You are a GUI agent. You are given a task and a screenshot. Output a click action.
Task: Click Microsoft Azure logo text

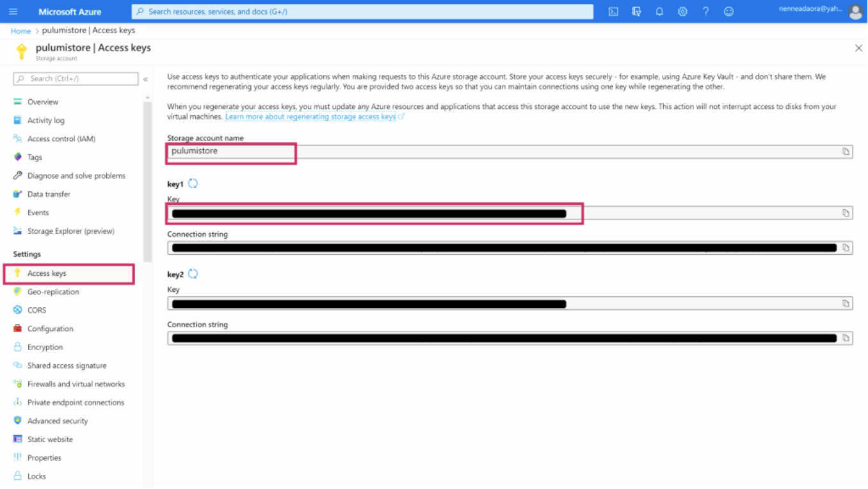click(70, 12)
